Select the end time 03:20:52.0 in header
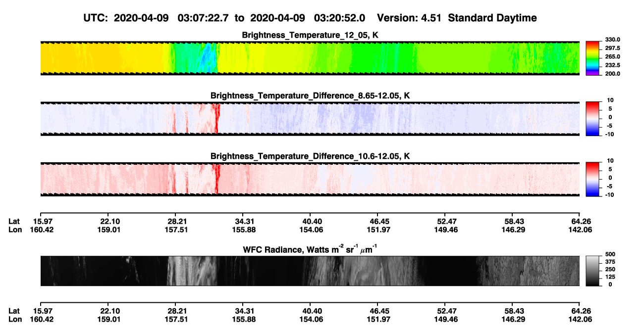 (339, 18)
